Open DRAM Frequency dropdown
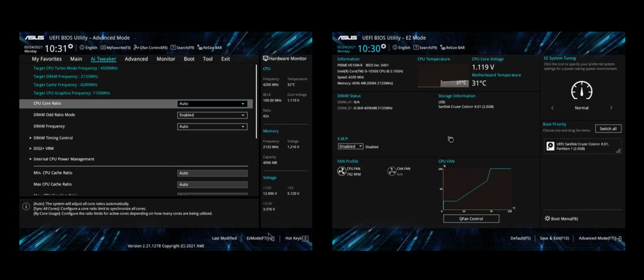This screenshot has height=280, width=644. 213,127
